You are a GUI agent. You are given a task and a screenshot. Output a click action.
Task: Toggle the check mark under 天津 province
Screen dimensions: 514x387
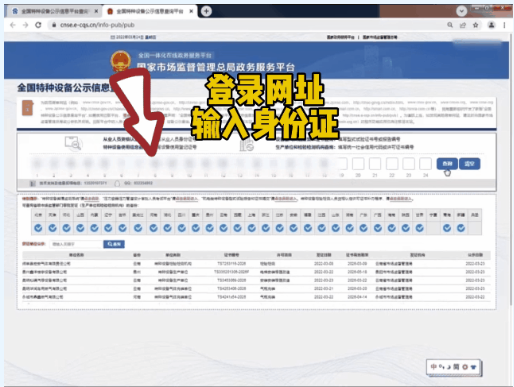click(52, 228)
